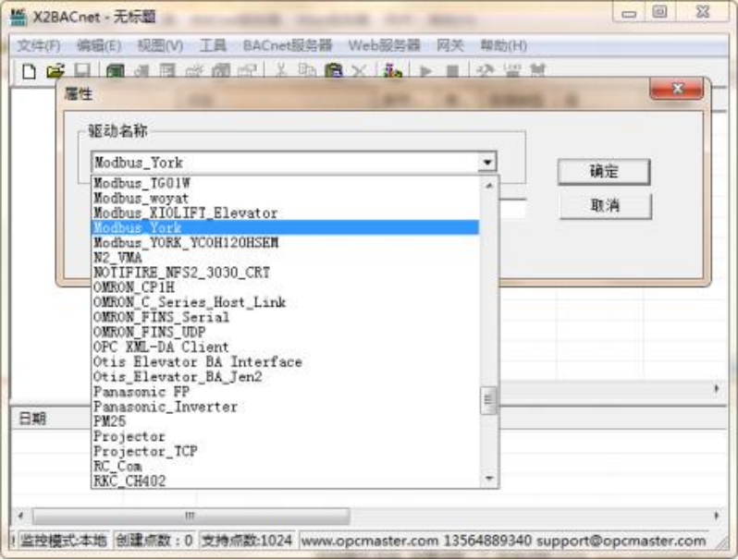
Task: Click 创建点数 : 0 status bar entry
Action: (x=154, y=541)
